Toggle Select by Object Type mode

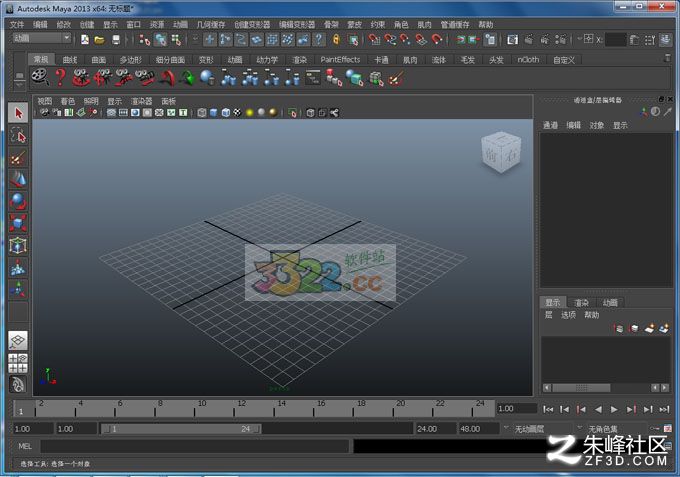(x=160, y=40)
